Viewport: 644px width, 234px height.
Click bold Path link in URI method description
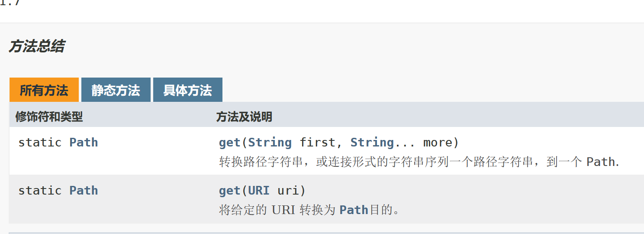(x=354, y=210)
